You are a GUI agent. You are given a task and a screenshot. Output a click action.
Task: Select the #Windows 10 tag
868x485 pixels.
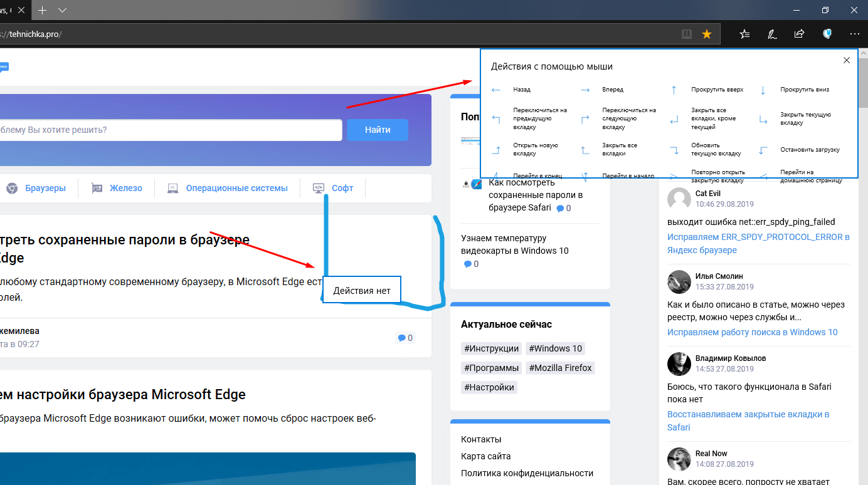555,348
